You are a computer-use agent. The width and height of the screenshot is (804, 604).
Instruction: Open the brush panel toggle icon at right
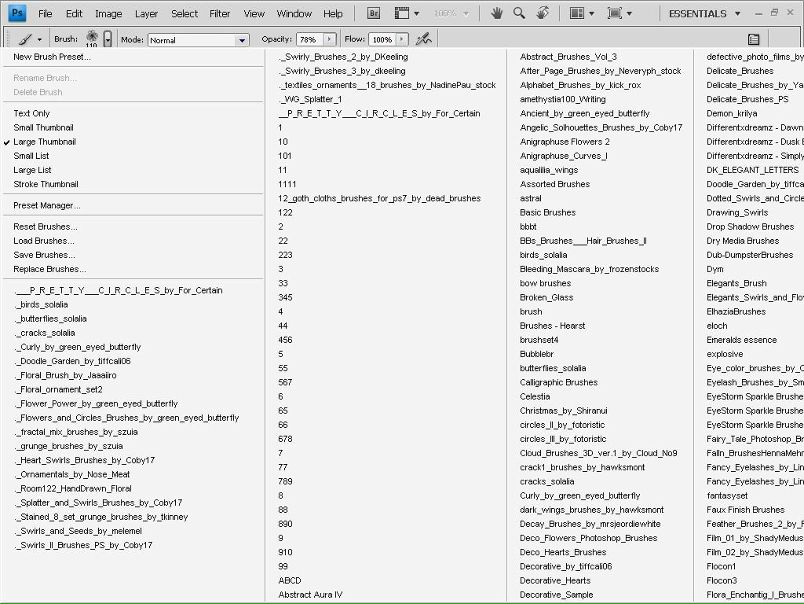(753, 39)
